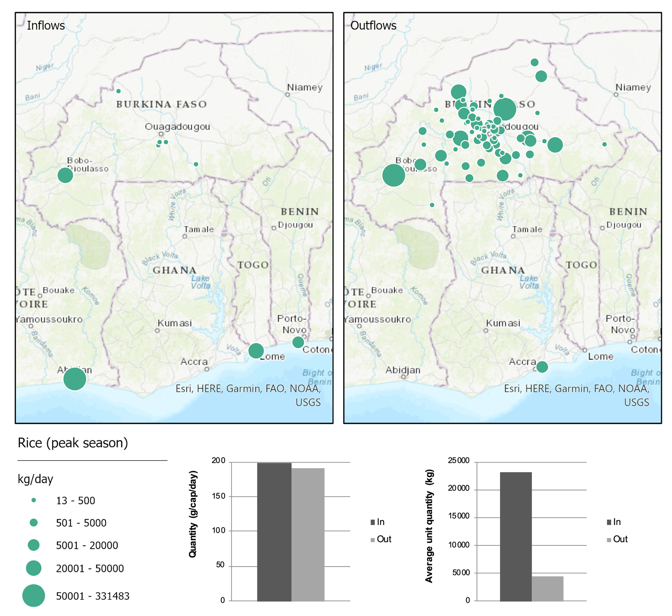Select the Out bar in Average unit quantity chart
Screen dimensions: 672x616
[x=548, y=588]
